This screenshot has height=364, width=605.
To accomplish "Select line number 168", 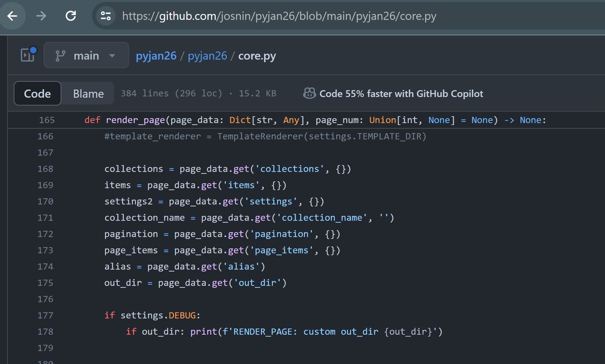I will click(x=45, y=169).
